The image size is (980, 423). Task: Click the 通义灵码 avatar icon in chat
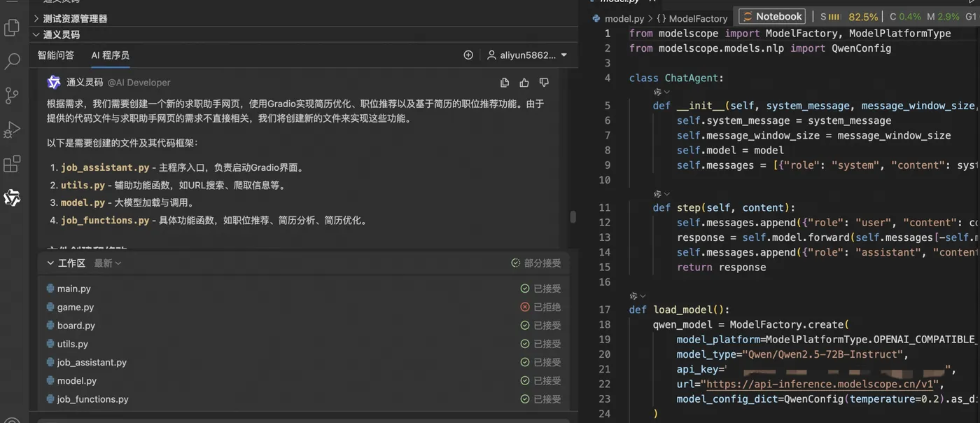point(54,83)
